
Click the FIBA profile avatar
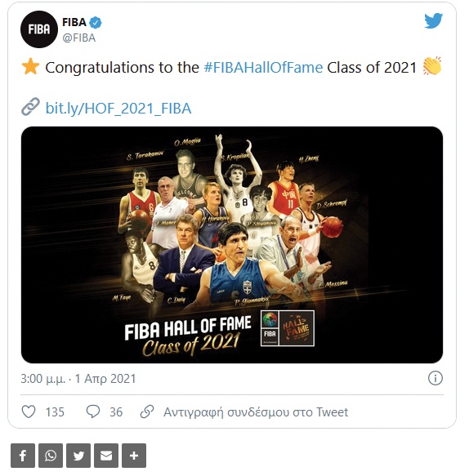[39, 29]
